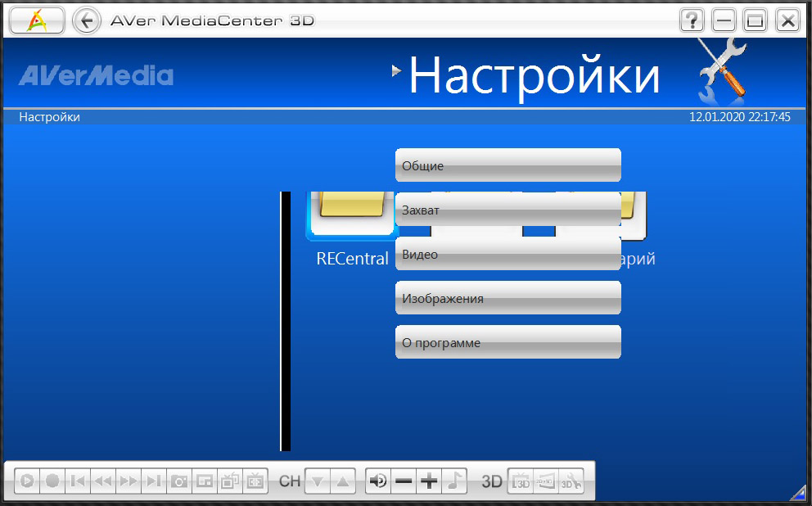Screen dimensions: 812x506
Task: Switch channel down
Action: pyautogui.click(x=318, y=481)
